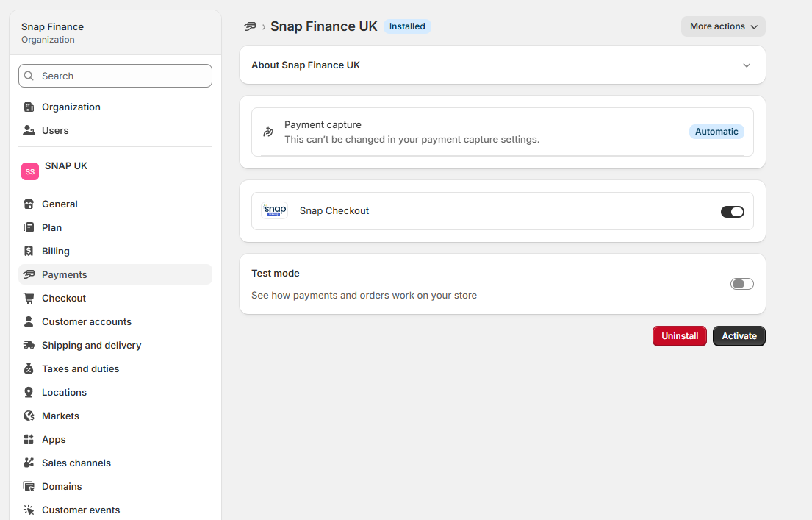Click the Billing dollar icon

[x=29, y=251]
